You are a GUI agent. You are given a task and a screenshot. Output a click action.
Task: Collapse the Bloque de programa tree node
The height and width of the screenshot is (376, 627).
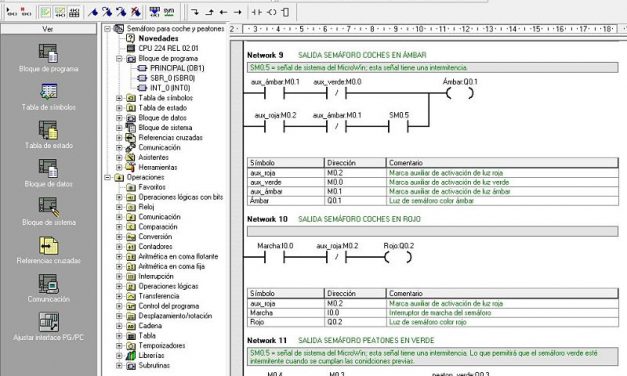tap(119, 58)
